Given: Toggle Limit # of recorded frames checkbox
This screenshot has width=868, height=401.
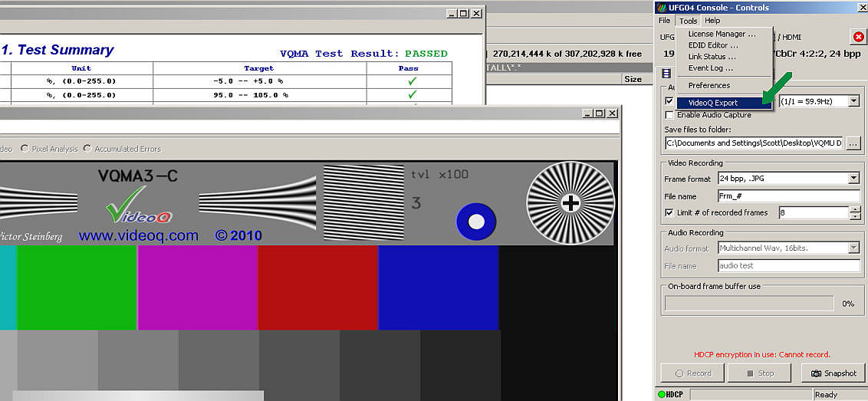Looking at the screenshot, I should point(669,212).
